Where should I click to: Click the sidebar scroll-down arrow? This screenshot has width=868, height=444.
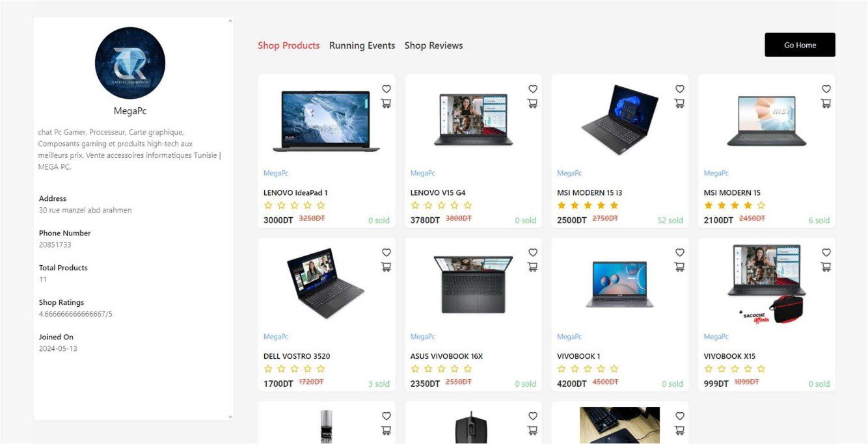click(x=230, y=416)
